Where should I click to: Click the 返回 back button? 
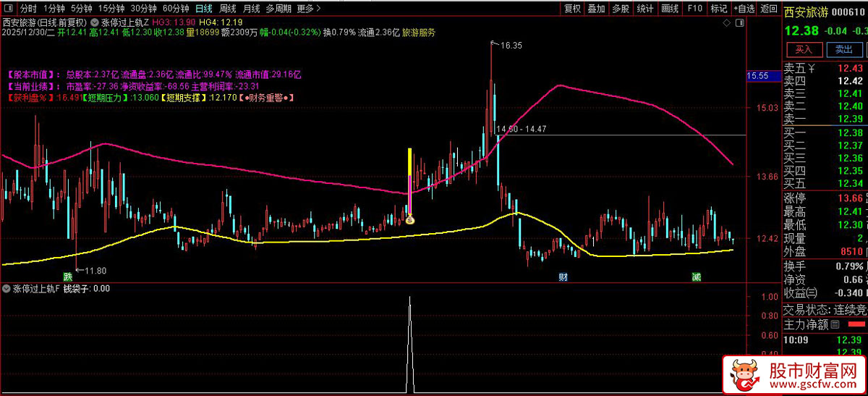pos(769,9)
